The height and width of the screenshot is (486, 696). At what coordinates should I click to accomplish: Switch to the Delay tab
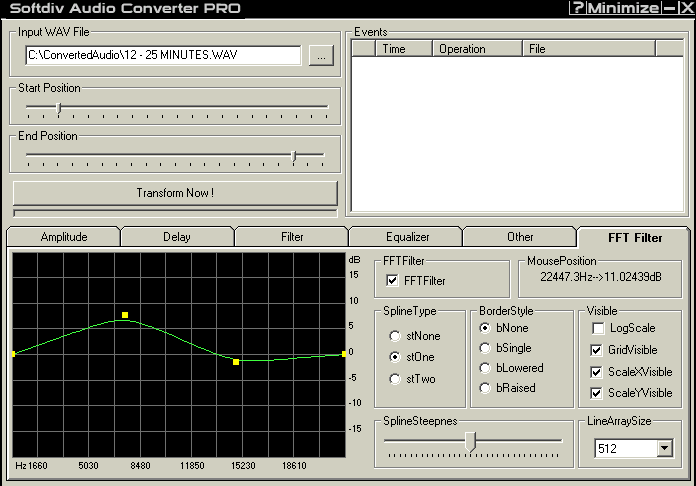pyautogui.click(x=177, y=237)
